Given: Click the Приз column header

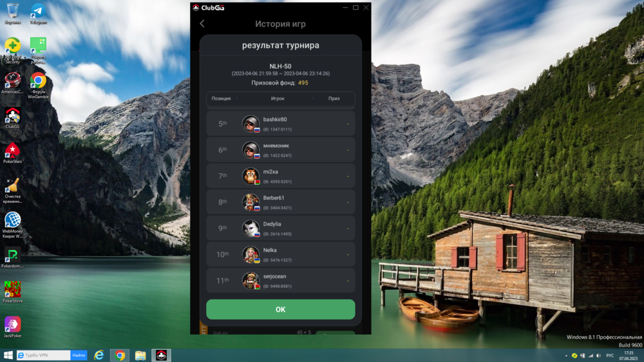Looking at the screenshot, I should point(334,99).
